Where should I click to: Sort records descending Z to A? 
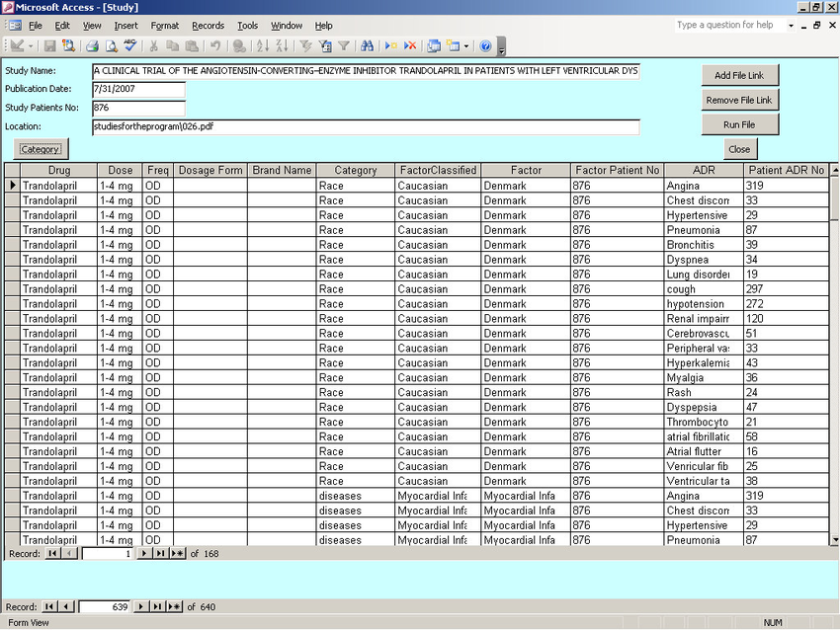(x=282, y=46)
